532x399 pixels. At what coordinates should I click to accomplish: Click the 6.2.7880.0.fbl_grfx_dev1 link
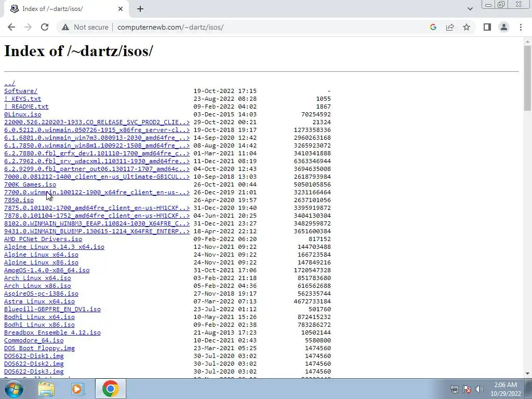(97, 153)
